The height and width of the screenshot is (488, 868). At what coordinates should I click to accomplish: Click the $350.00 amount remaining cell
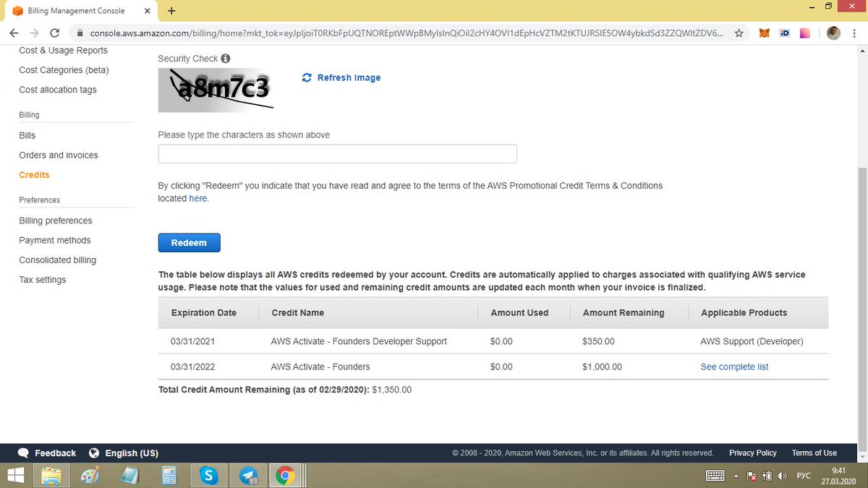click(x=598, y=341)
